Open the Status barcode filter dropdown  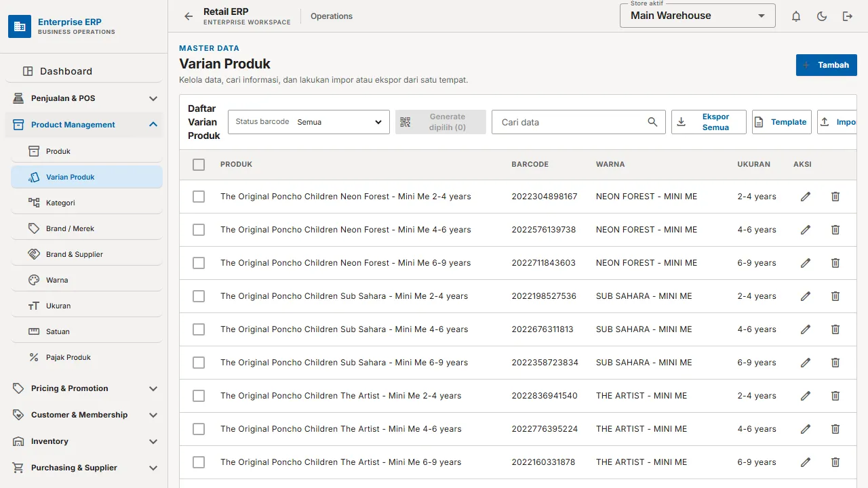[309, 122]
